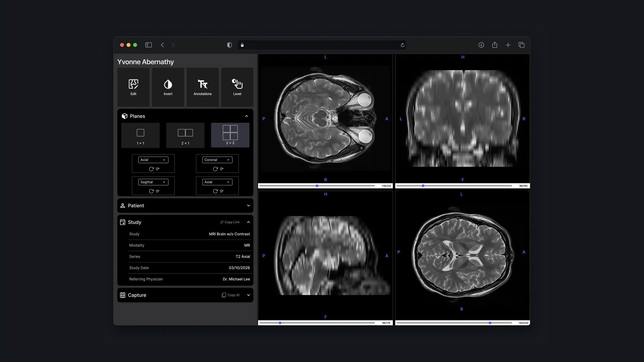Click the coronal MRI view thumbnail
The width and height of the screenshot is (644, 362).
(462, 118)
